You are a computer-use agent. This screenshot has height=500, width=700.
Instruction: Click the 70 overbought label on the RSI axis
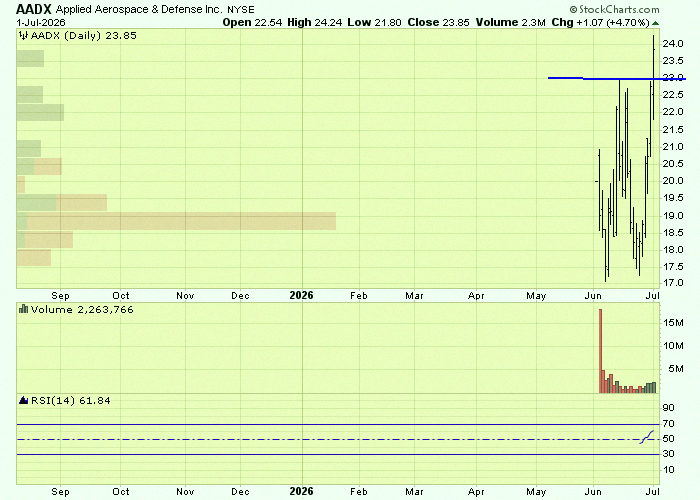[669, 424]
